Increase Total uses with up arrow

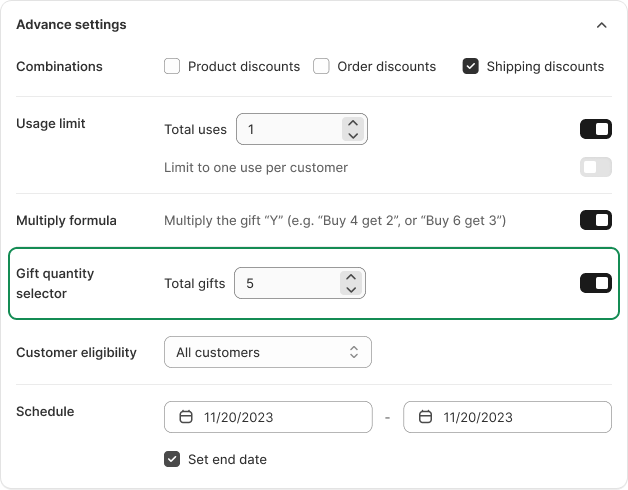pos(351,123)
